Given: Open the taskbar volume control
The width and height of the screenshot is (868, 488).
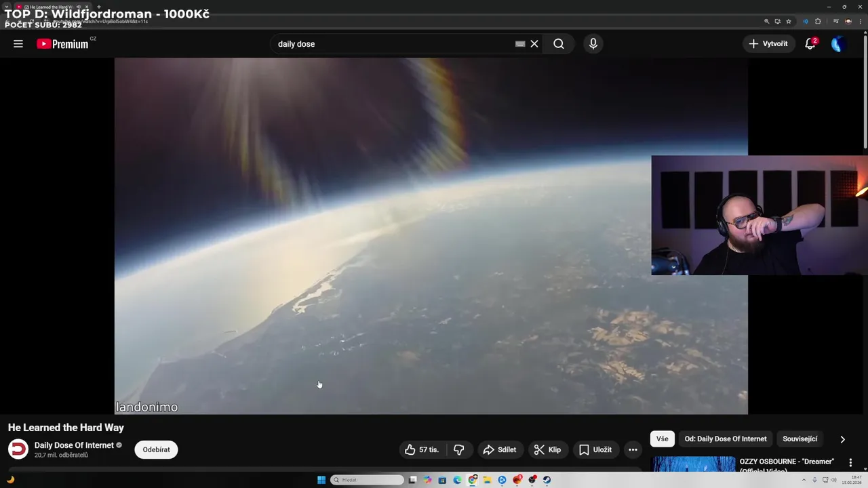Looking at the screenshot, I should (834, 480).
